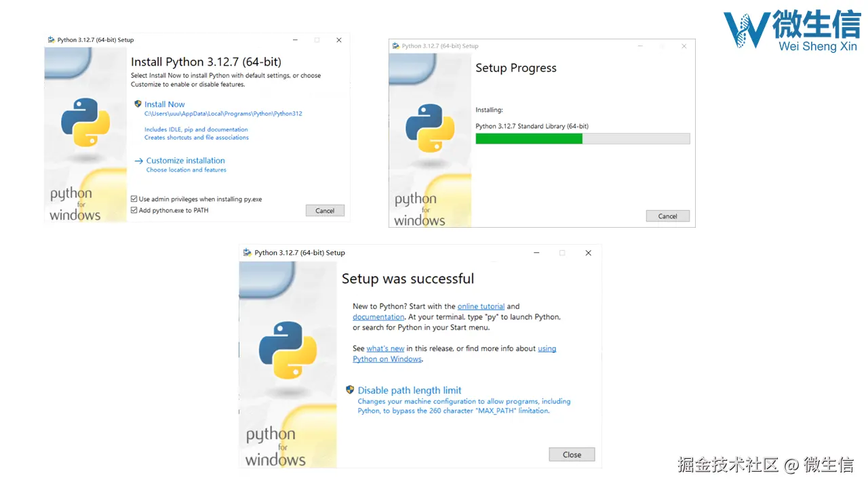Choose Customize installation option

pos(185,161)
